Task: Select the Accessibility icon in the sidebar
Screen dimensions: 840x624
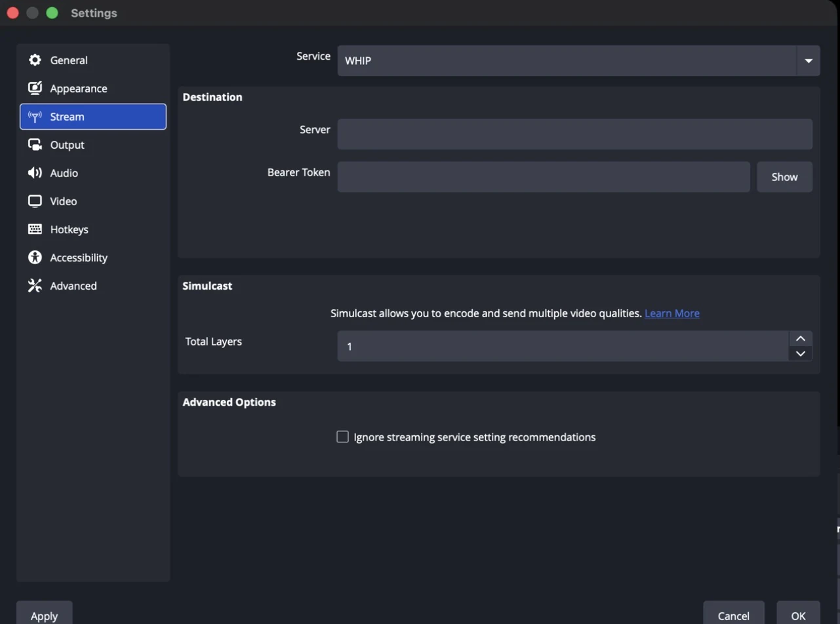Action: (35, 258)
